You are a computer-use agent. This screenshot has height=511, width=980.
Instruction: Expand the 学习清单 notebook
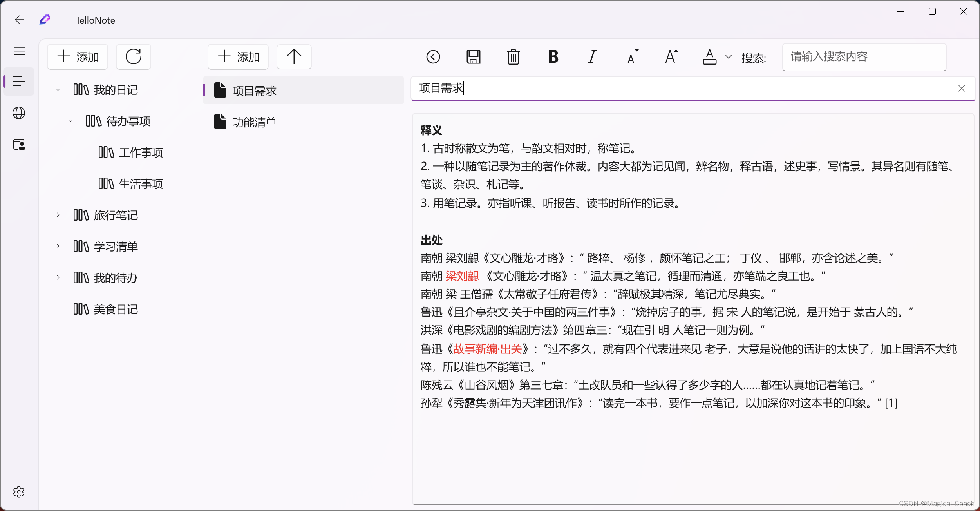[58, 246]
